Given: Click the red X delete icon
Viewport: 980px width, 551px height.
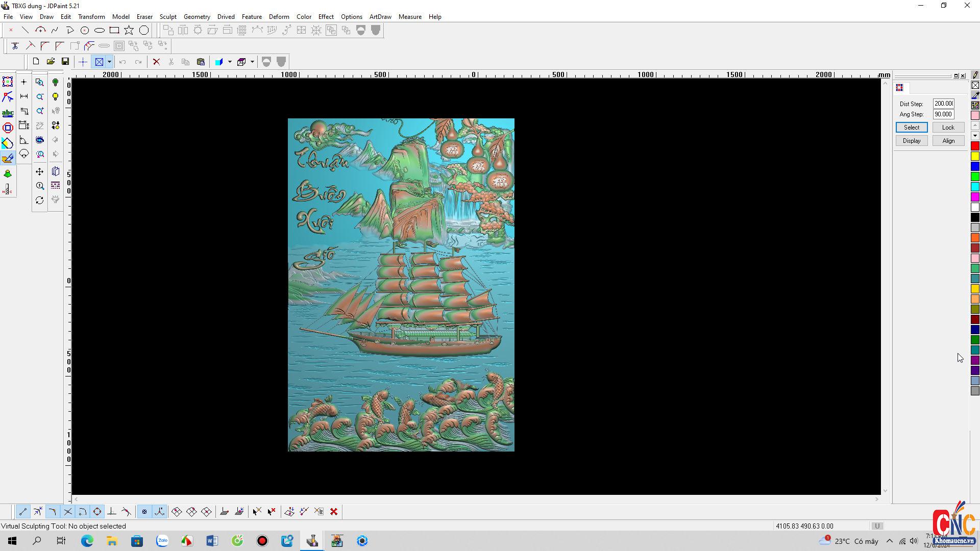Looking at the screenshot, I should click(156, 62).
